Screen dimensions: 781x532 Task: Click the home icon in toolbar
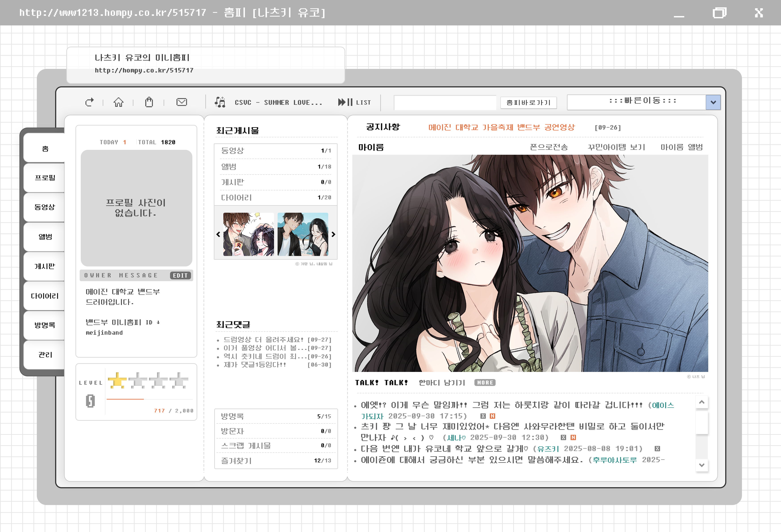coord(118,102)
